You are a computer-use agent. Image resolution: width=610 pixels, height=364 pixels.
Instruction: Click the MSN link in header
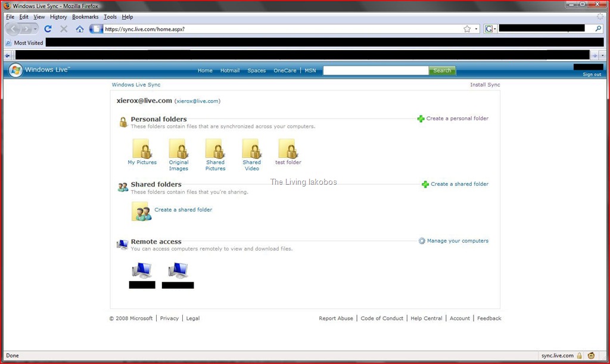pos(310,70)
